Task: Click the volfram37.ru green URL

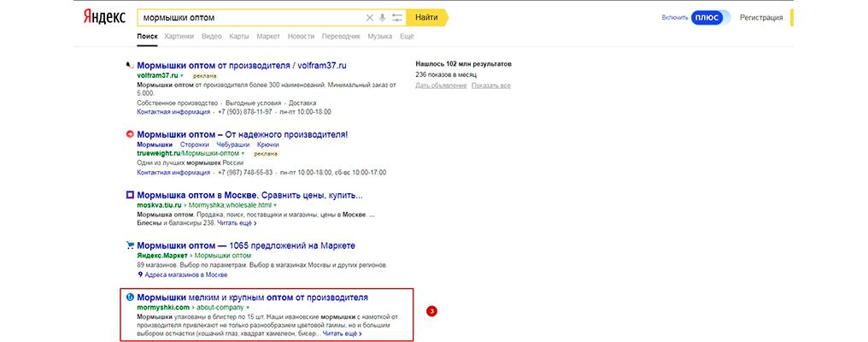Action: click(x=157, y=75)
